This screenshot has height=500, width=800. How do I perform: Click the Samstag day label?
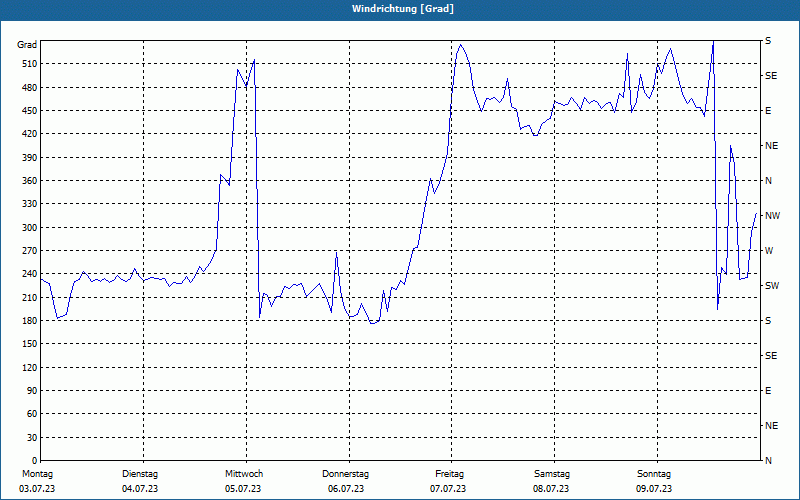(x=552, y=474)
